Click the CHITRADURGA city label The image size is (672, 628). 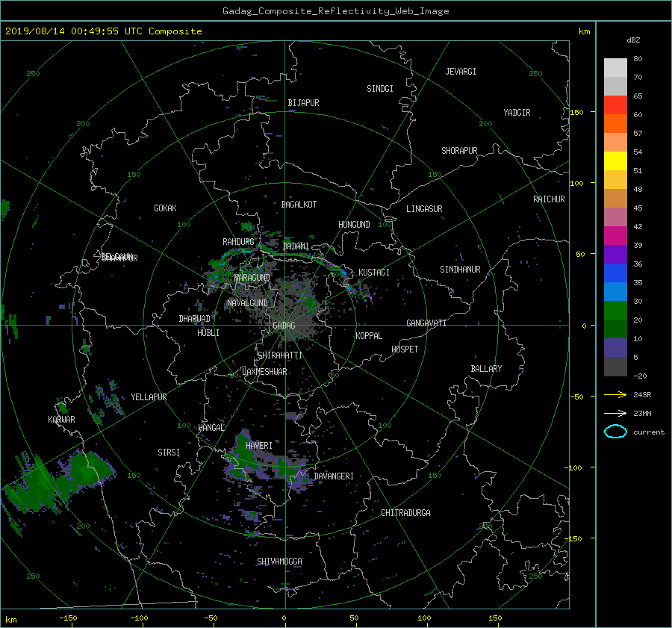405,513
